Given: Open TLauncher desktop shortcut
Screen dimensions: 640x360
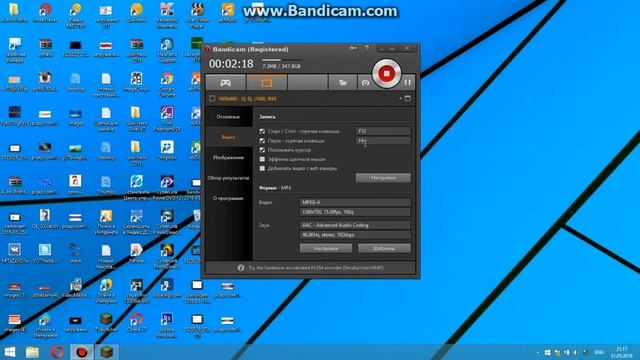Looking at the screenshot, I should [x=106, y=322].
